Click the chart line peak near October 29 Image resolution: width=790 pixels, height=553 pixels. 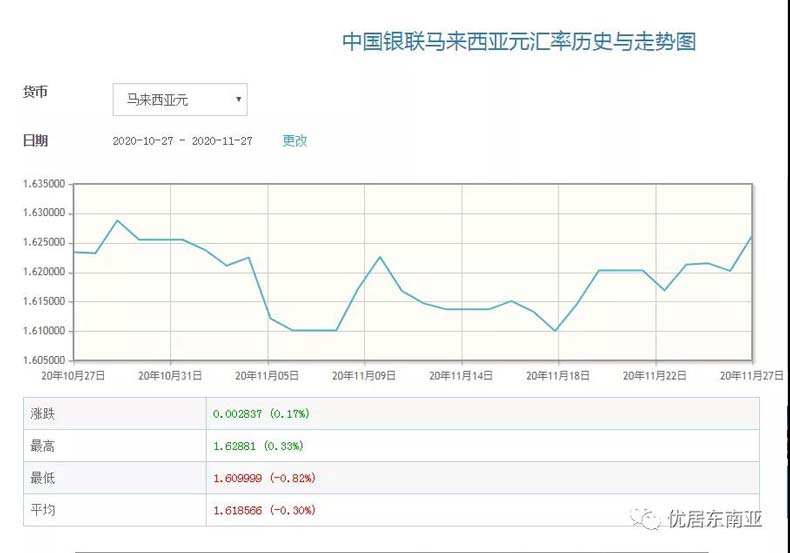pos(117,221)
